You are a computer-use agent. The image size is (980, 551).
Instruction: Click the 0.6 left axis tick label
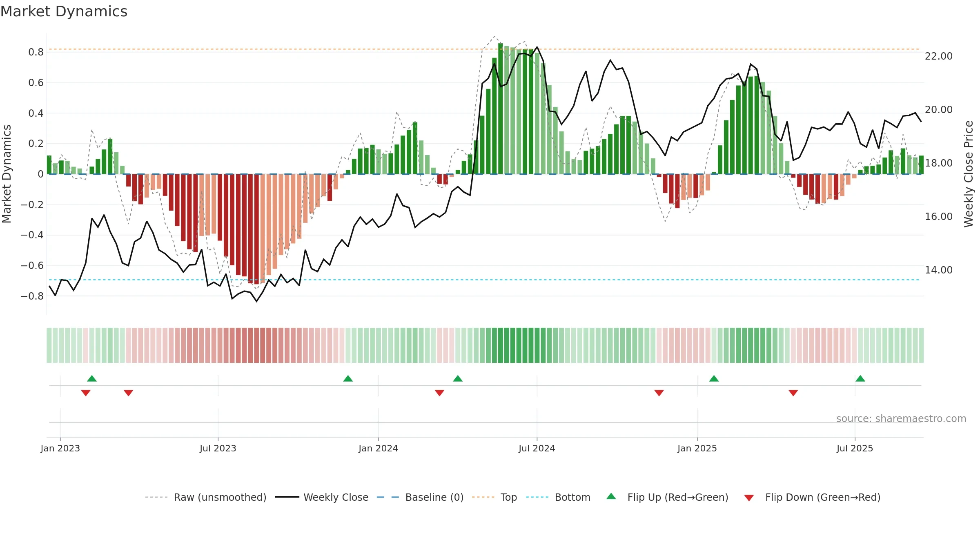tap(36, 83)
